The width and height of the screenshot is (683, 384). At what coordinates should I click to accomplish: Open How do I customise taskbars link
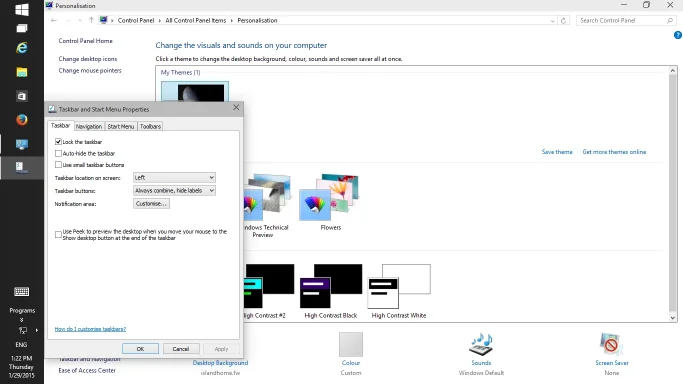click(x=90, y=329)
